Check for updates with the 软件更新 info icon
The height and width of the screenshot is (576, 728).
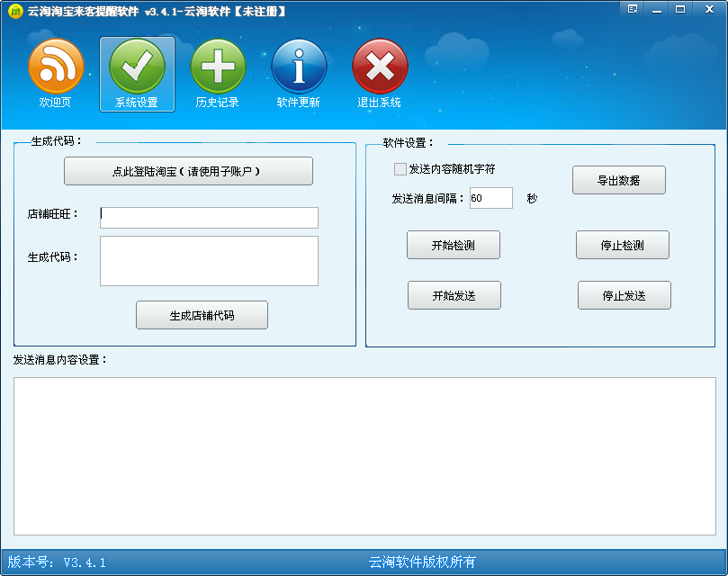(299, 75)
